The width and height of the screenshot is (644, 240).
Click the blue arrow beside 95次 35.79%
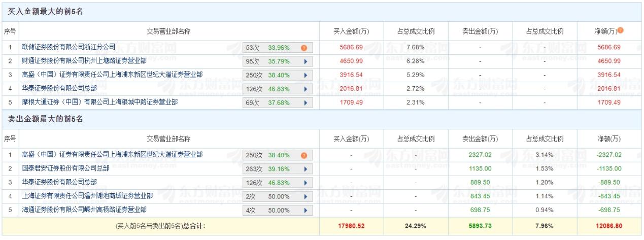[x=305, y=62]
